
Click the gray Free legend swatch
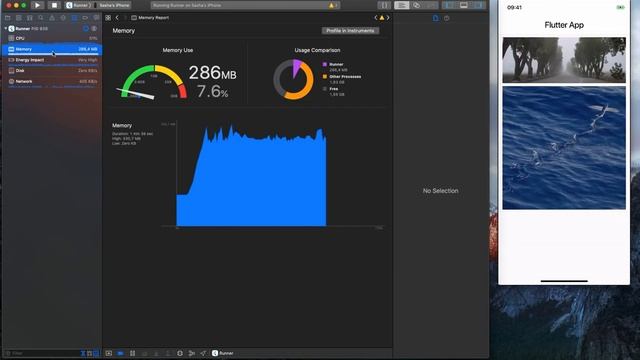tap(325, 89)
